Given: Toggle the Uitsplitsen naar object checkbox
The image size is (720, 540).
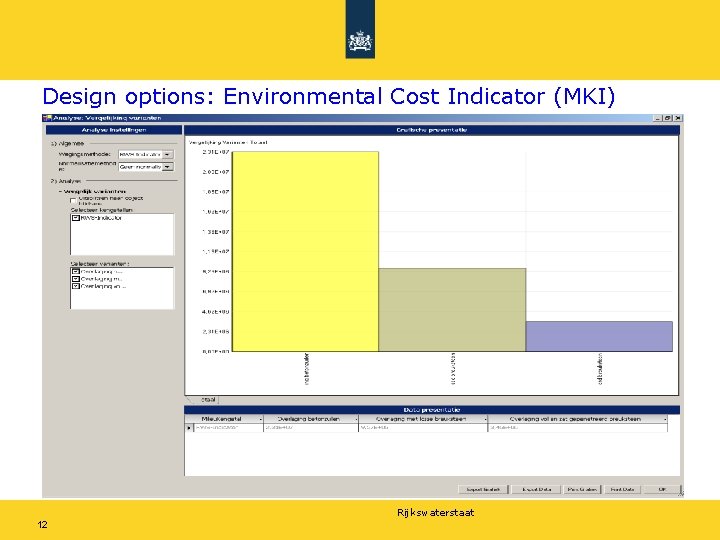Looking at the screenshot, I should click(x=73, y=201).
